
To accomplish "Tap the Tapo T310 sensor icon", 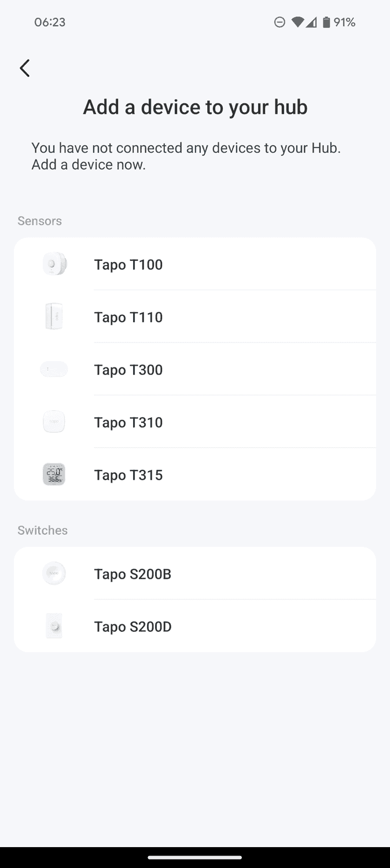I will (x=54, y=422).
